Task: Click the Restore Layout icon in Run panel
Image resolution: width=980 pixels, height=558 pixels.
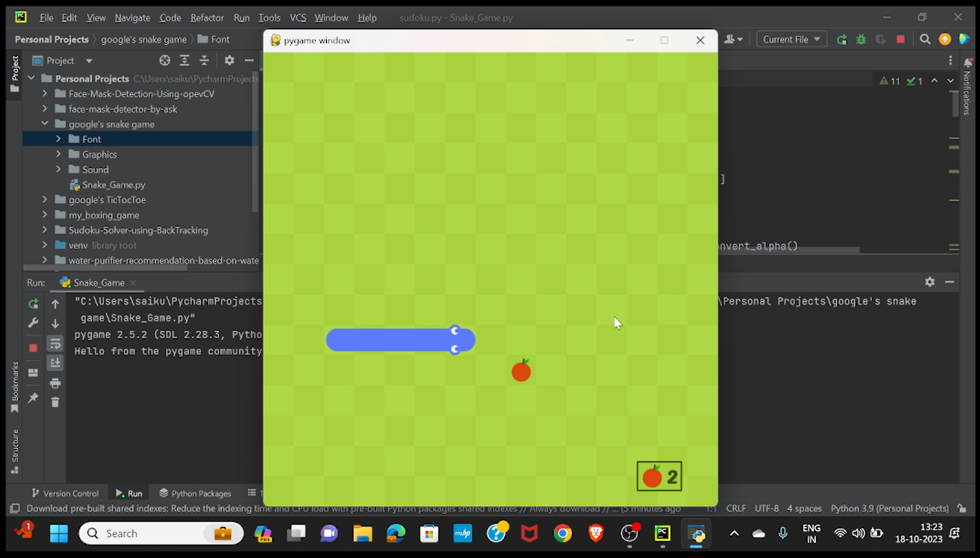Action: pos(33,373)
